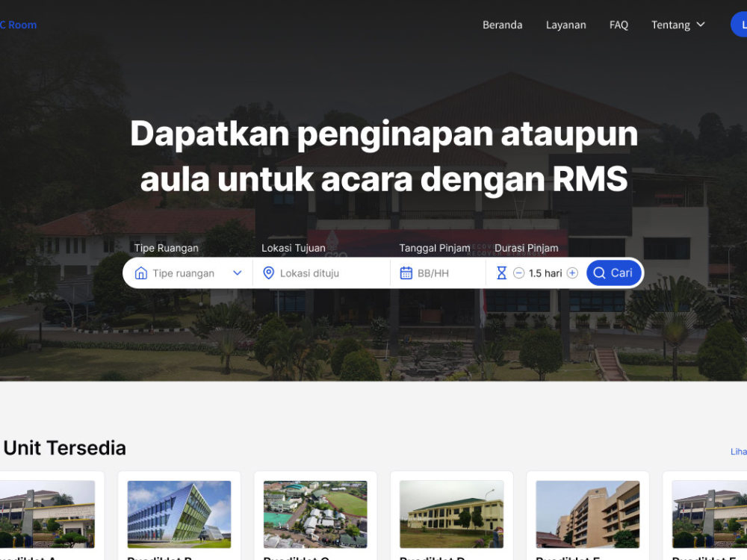Click the home icon in Tipe ruangan field
Screen dimensions: 747x560
coord(141,273)
